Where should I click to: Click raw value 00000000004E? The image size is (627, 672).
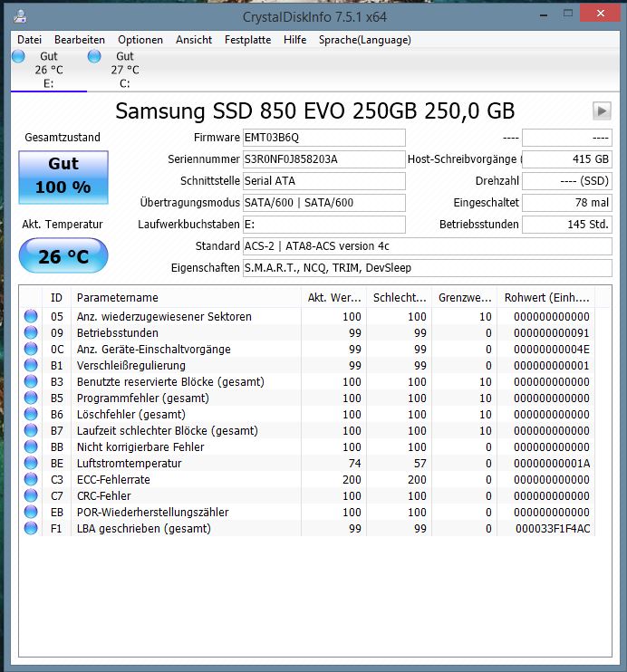pyautogui.click(x=552, y=350)
